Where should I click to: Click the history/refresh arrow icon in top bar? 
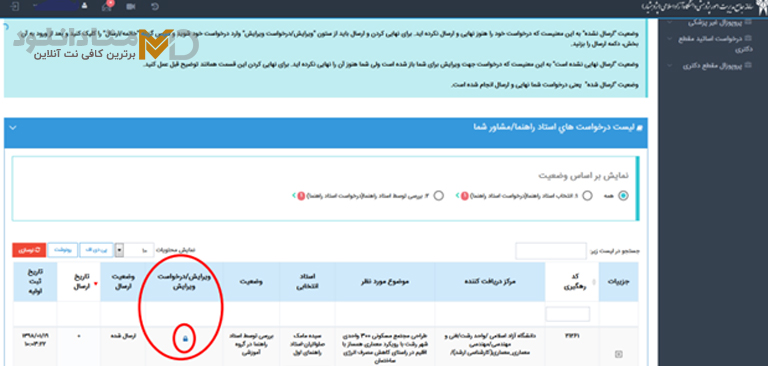pos(155,7)
